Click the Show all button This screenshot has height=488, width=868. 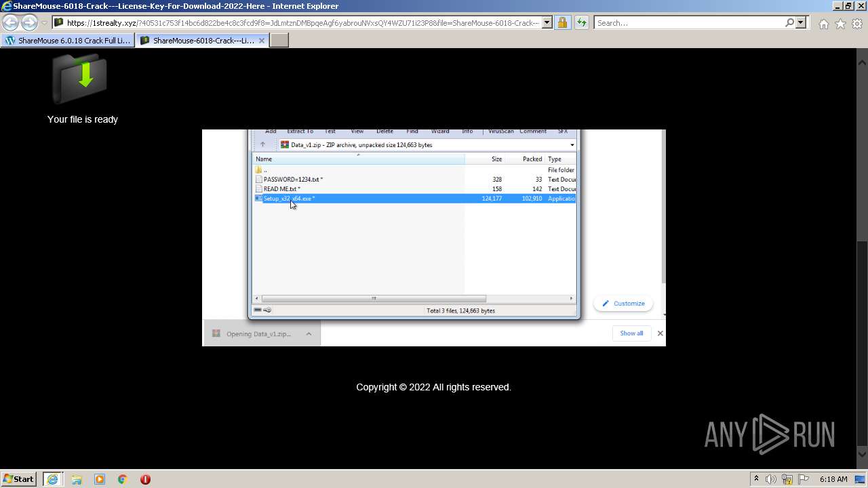[631, 333]
